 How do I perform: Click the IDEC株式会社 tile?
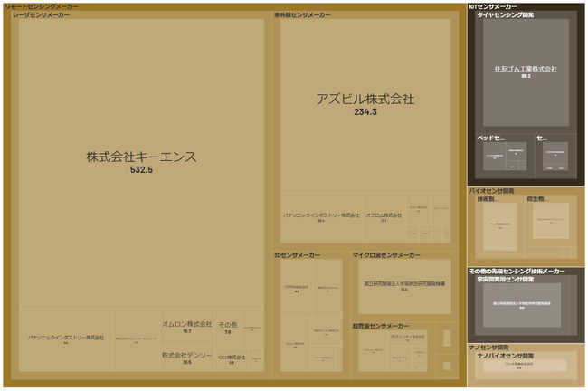pyautogui.click(x=232, y=359)
